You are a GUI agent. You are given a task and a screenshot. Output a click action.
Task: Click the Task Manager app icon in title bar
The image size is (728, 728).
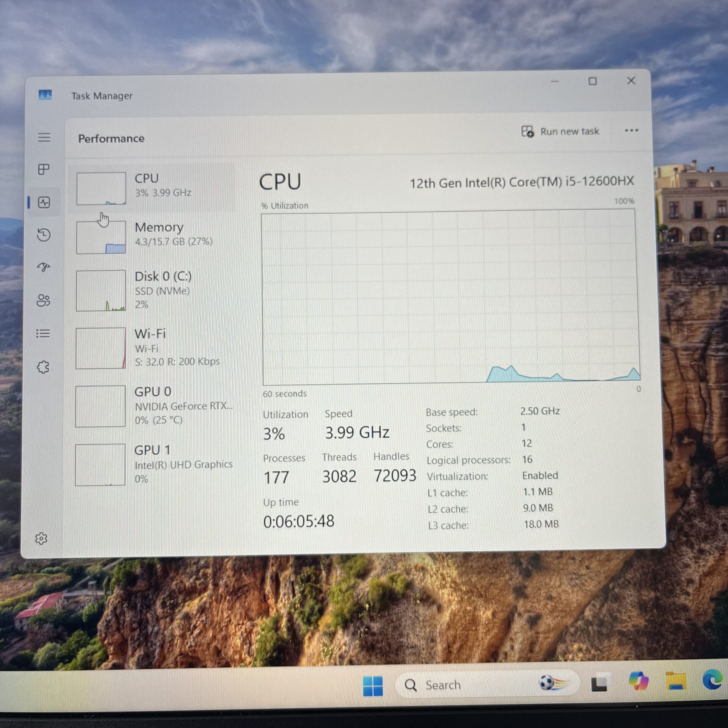point(45,95)
